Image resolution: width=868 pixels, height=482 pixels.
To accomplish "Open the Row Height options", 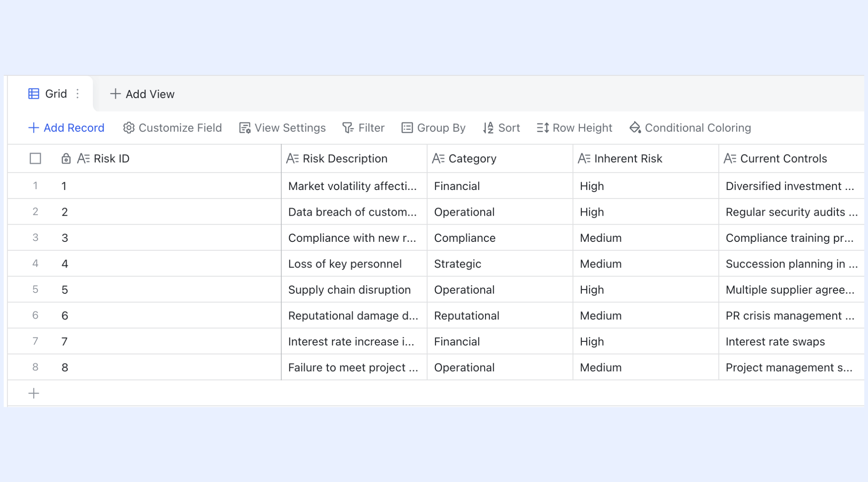I will point(575,128).
